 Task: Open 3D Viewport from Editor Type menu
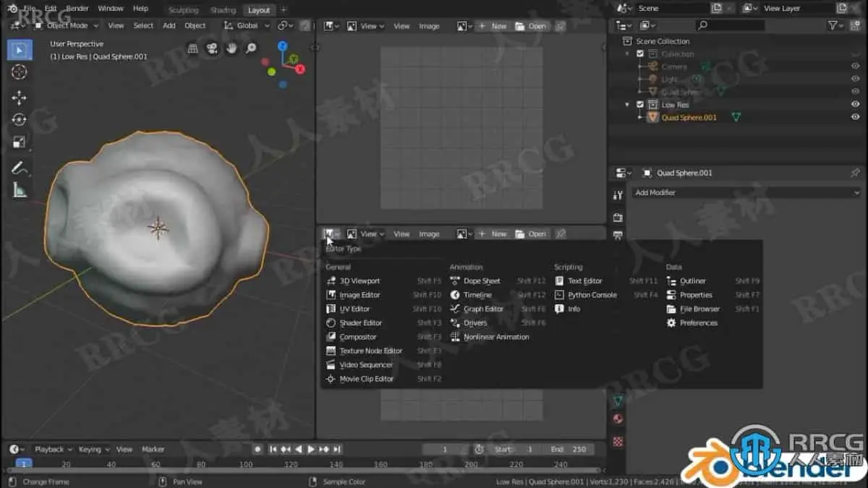click(x=359, y=281)
